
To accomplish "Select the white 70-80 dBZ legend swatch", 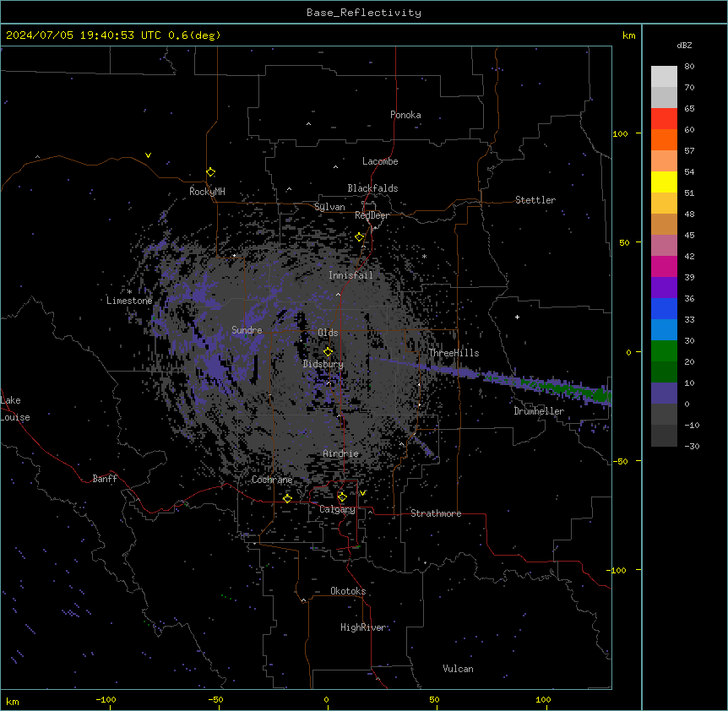I will 664,76.
